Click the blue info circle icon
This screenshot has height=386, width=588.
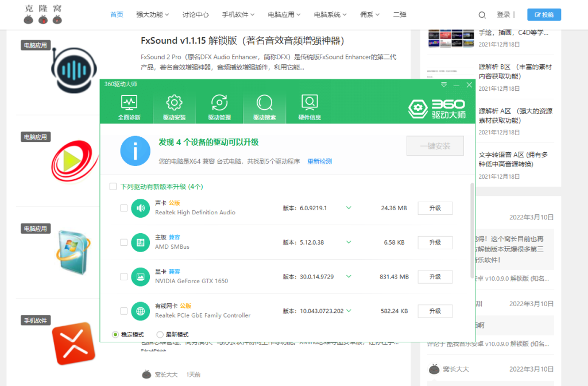point(135,151)
